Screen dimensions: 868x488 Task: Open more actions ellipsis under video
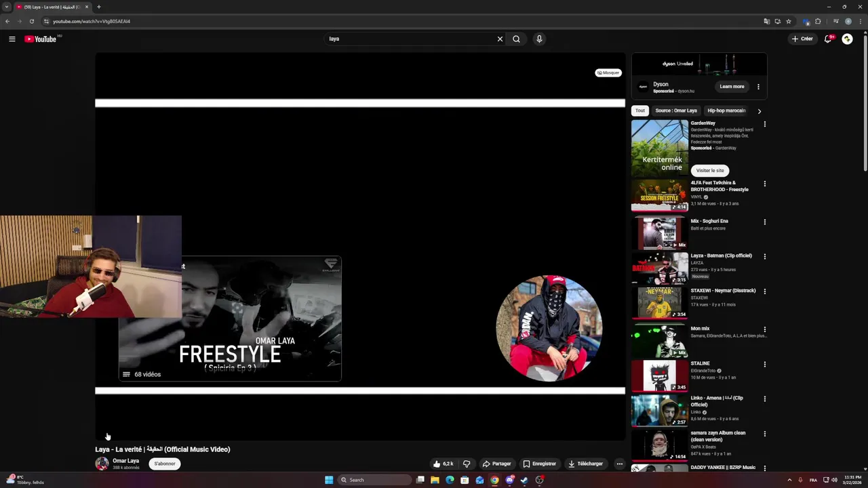619,464
